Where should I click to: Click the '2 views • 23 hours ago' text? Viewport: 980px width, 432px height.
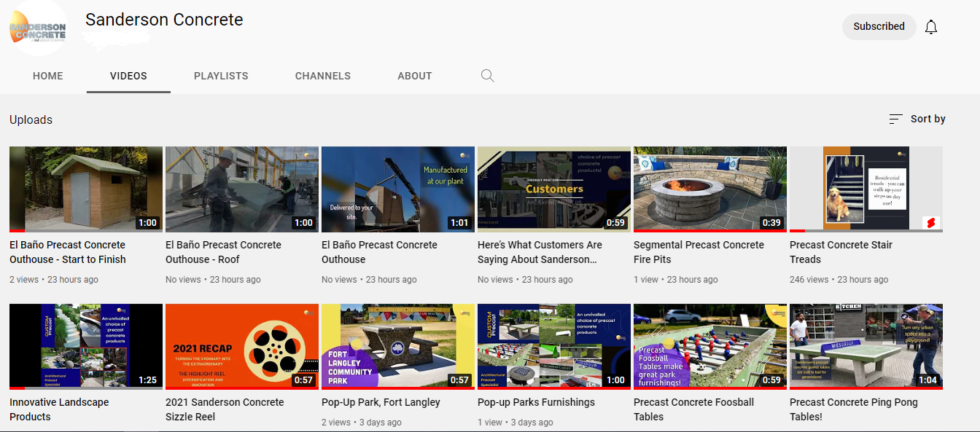pos(54,279)
